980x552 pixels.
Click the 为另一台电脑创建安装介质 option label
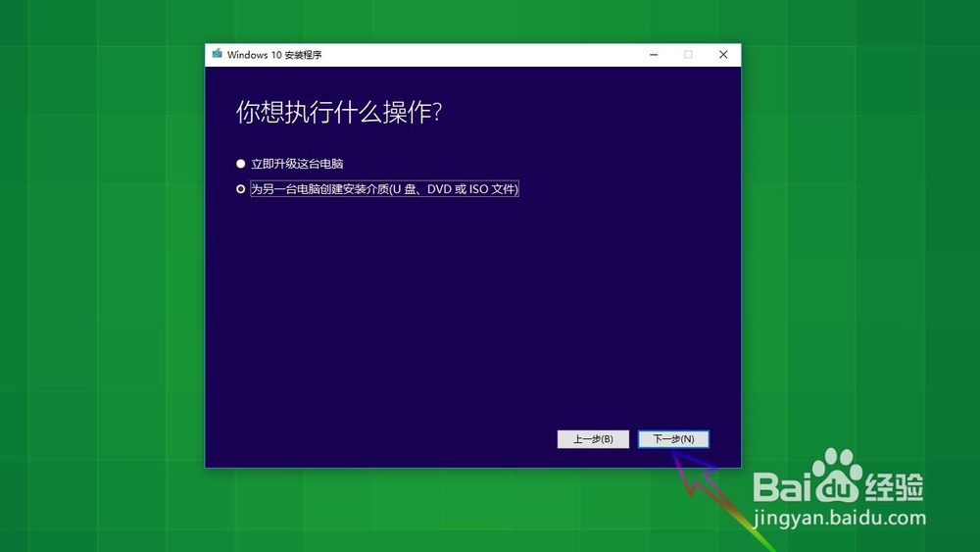coord(384,189)
